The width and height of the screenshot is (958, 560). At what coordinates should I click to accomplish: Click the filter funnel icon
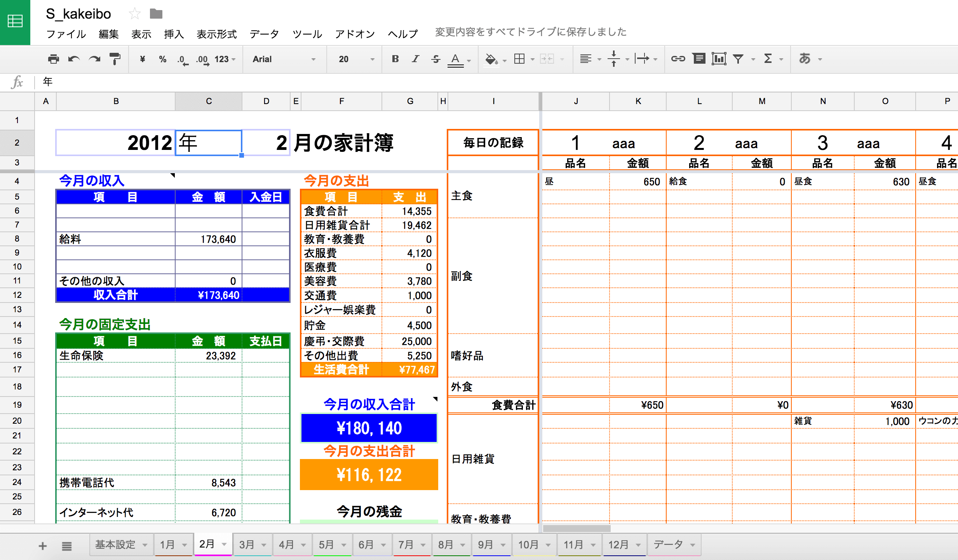pos(738,59)
